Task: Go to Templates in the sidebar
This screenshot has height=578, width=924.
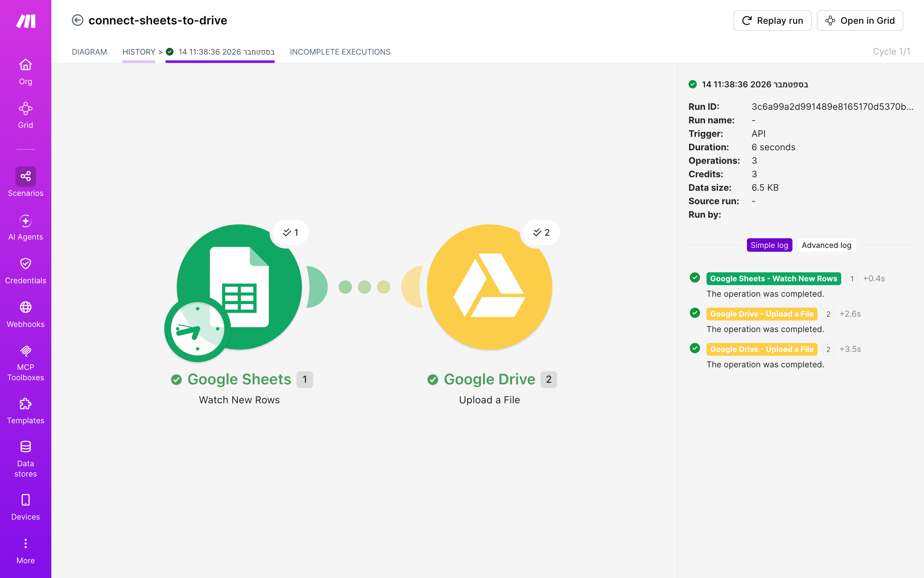Action: (x=26, y=411)
